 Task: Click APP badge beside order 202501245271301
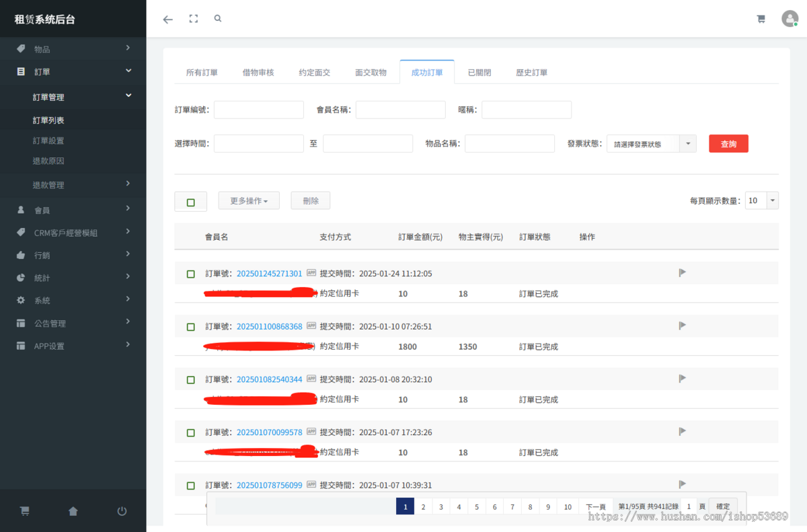(x=311, y=273)
